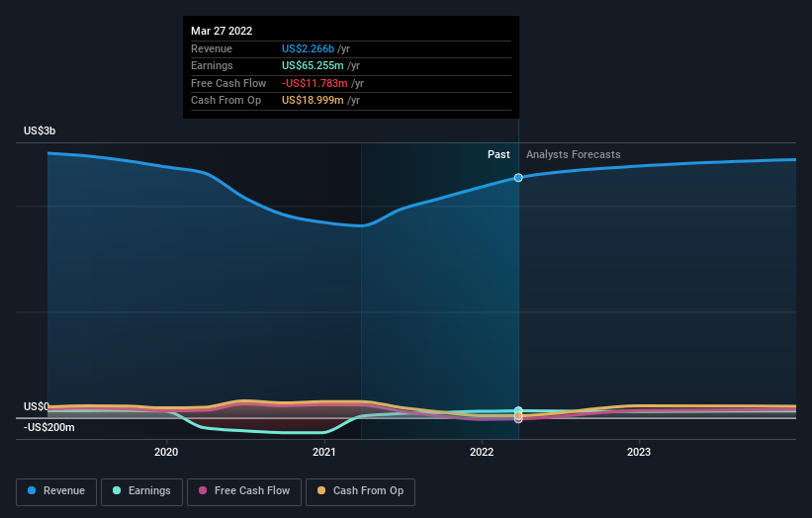812x518 pixels.
Task: Click the Past section label
Action: 498,155
